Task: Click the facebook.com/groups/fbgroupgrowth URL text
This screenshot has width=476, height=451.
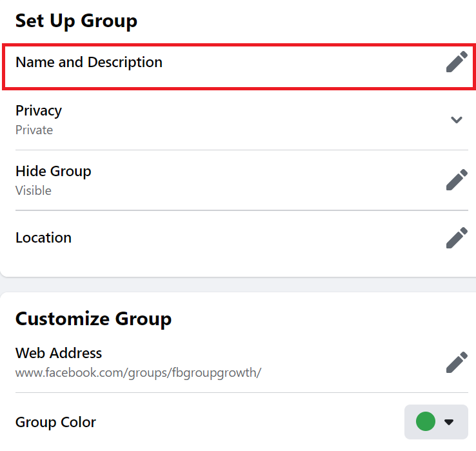Action: click(x=138, y=372)
